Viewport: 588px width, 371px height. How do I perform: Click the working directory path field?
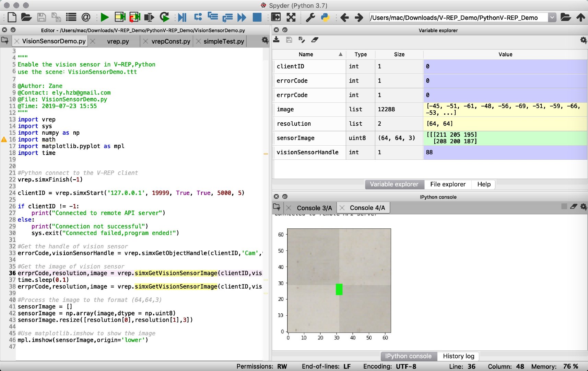click(456, 17)
